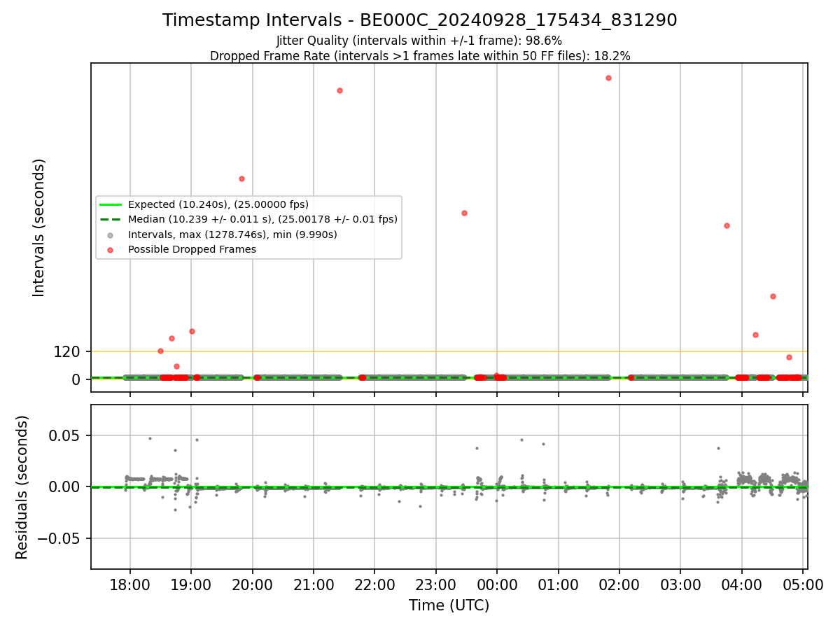Select the 'Dropped Frame Rate' 18.2% subtitle line
This screenshot has width=840, height=630.
[x=420, y=56]
